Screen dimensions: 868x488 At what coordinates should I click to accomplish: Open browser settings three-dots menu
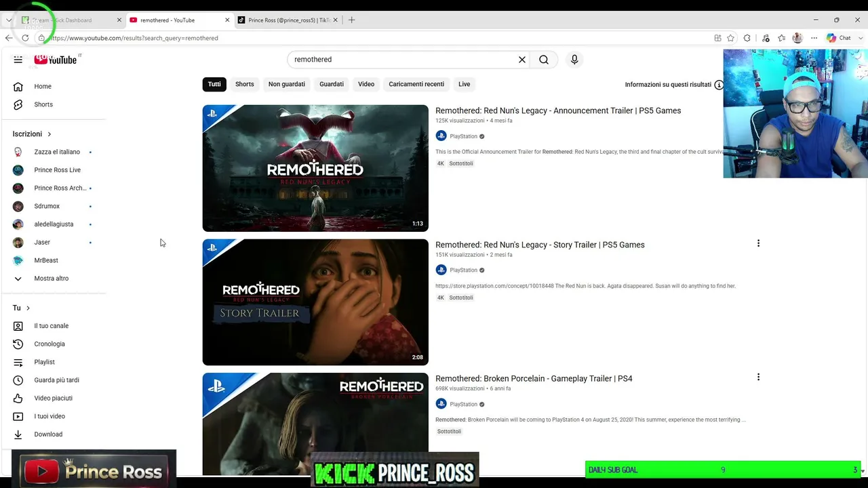(x=814, y=38)
